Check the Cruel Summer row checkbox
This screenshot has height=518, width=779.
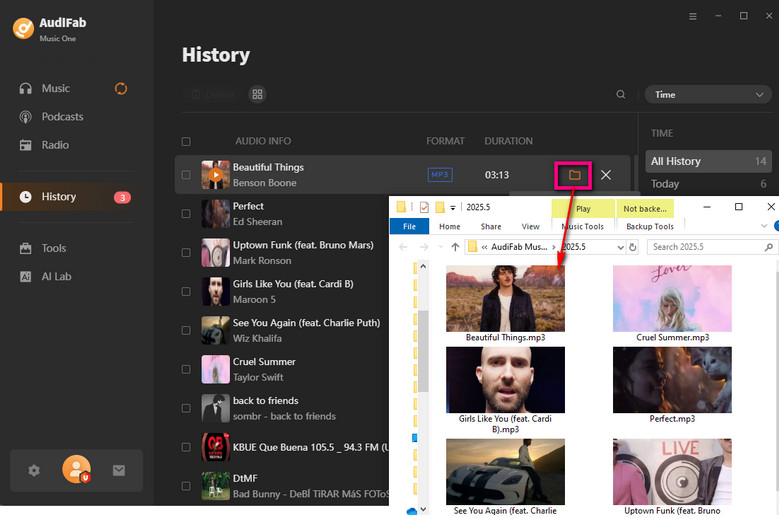tap(186, 370)
